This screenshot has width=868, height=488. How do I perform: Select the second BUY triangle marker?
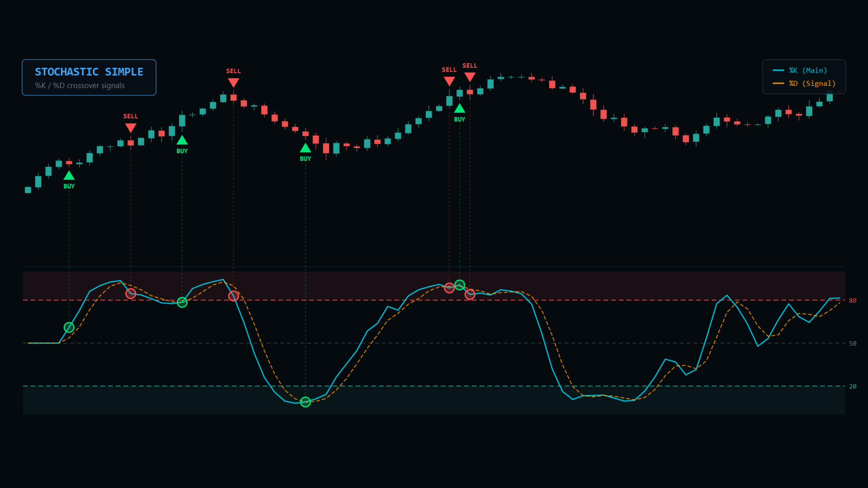(182, 141)
